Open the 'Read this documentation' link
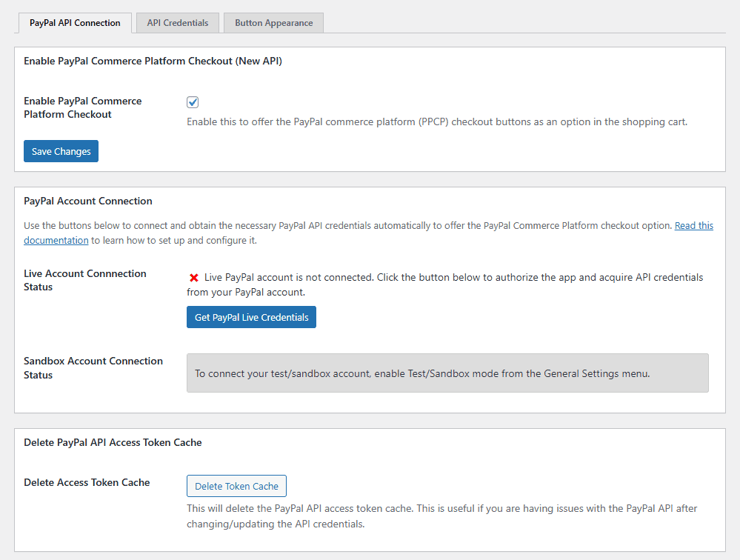Viewport: 740px width, 560px height. click(x=694, y=225)
